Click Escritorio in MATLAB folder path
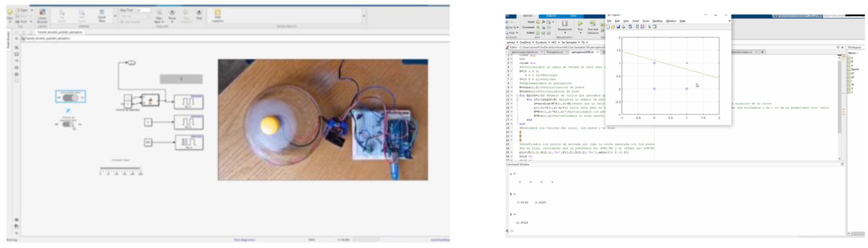The image size is (868, 248). pyautogui.click(x=541, y=42)
